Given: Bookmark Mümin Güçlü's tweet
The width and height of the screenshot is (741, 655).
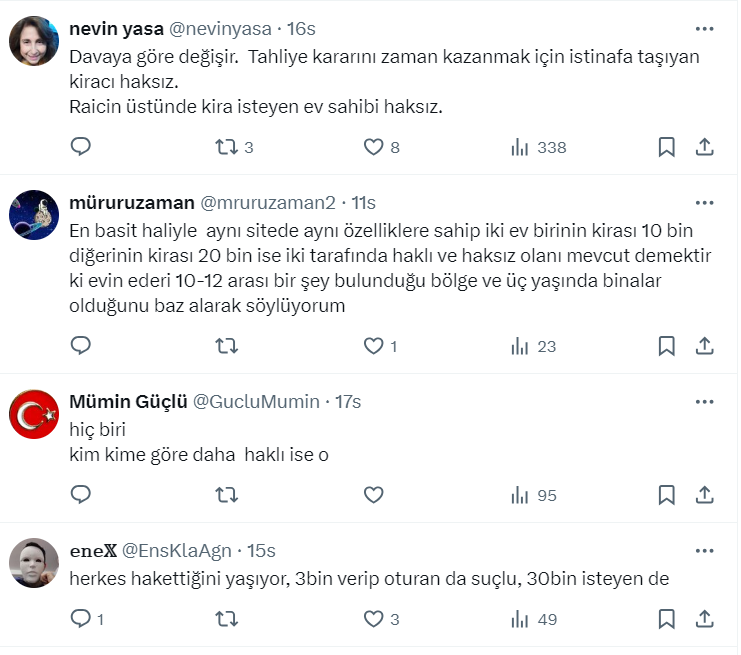Looking at the screenshot, I should coord(666,495).
